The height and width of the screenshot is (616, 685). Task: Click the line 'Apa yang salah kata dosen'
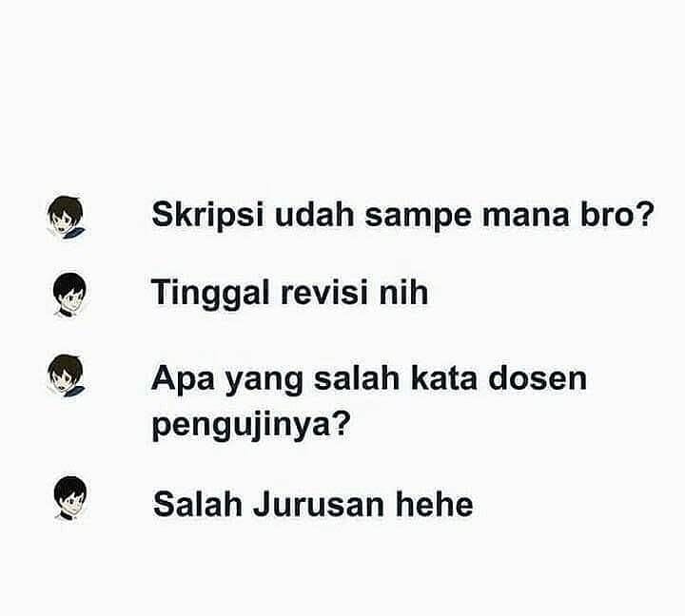(x=369, y=379)
